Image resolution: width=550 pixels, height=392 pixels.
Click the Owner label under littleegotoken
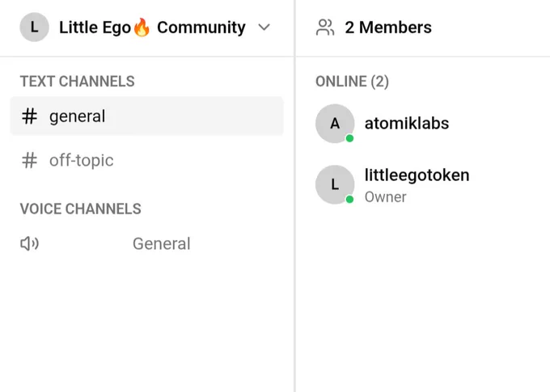(385, 197)
